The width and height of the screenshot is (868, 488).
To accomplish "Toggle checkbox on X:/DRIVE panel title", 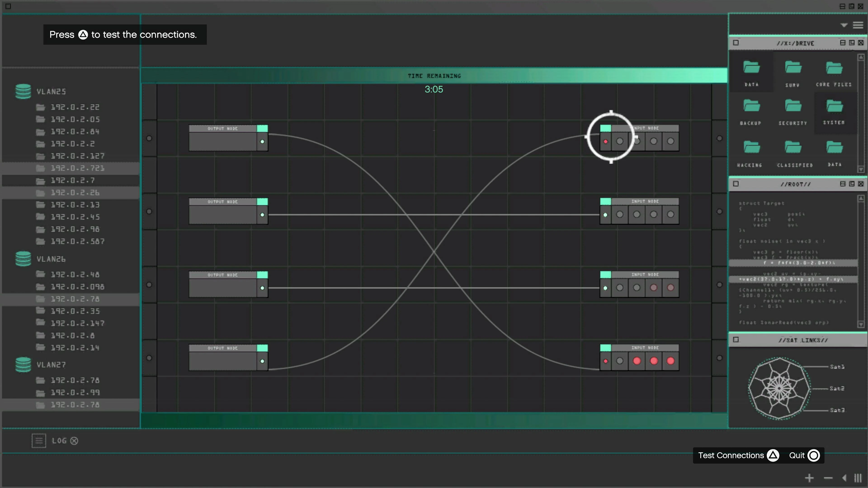I will (736, 43).
